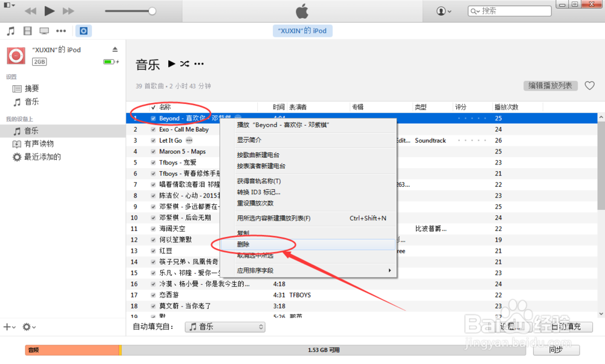The width and height of the screenshot is (605, 364).
Task: Select song row 冷漠、杨小曼 - 你是我今生的
Action: 362,284
